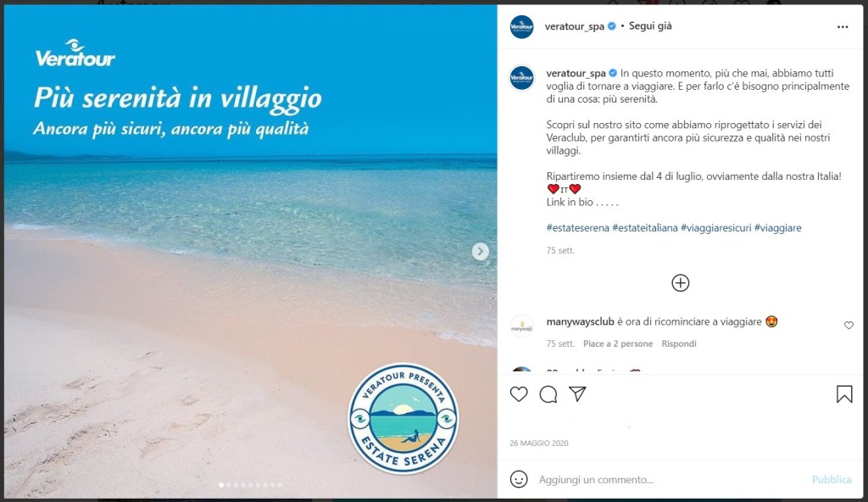
Task: Open the #estateserena hashtag
Action: pyautogui.click(x=577, y=228)
